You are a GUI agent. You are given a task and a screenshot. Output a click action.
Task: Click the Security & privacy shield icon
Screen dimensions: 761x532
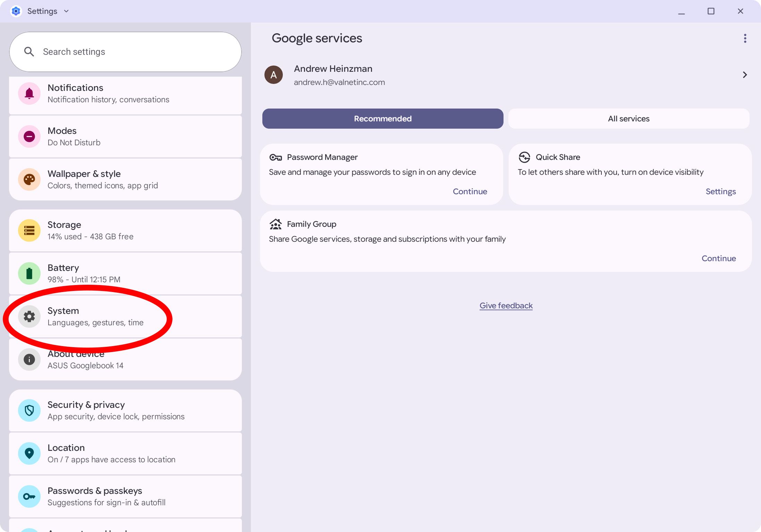[29, 411]
